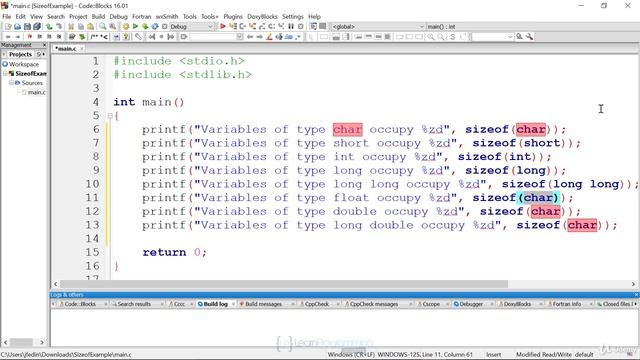Click the Open file toolbar icon
640x360 pixels.
click(x=18, y=27)
